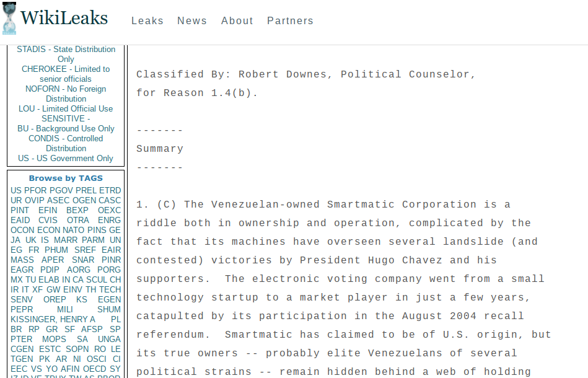588x378 pixels.
Task: Open the ELAB tag
Action: coord(48,279)
